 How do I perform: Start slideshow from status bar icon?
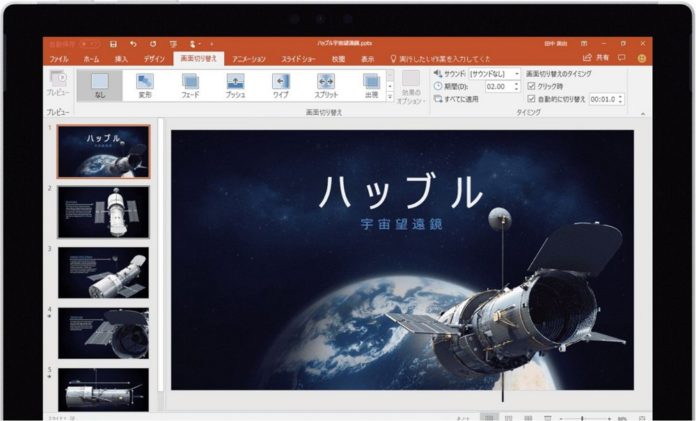coord(548,418)
